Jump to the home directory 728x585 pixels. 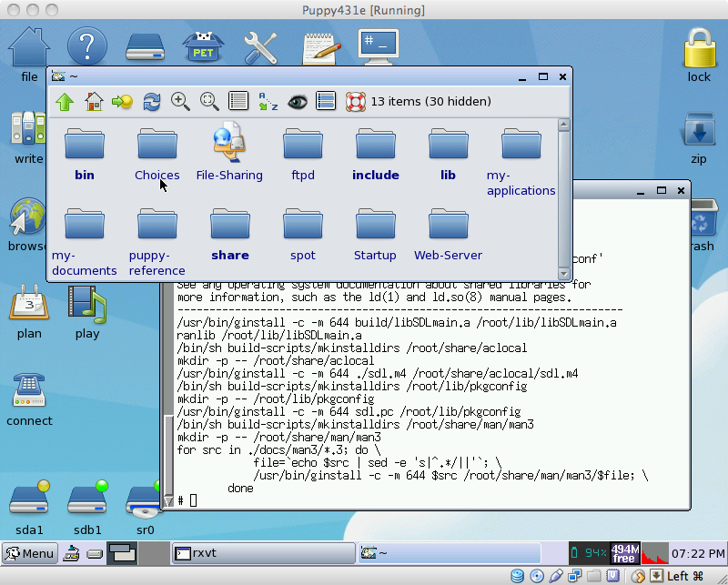[x=93, y=101]
